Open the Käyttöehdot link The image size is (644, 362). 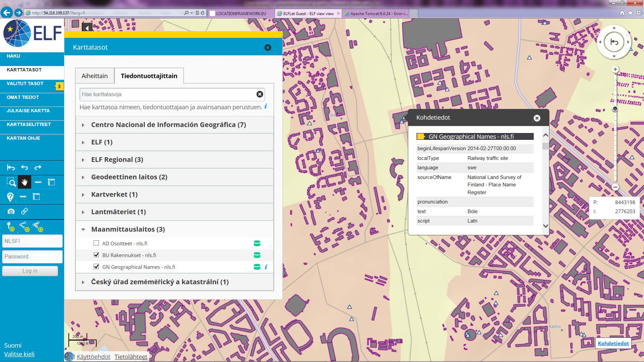(94, 357)
